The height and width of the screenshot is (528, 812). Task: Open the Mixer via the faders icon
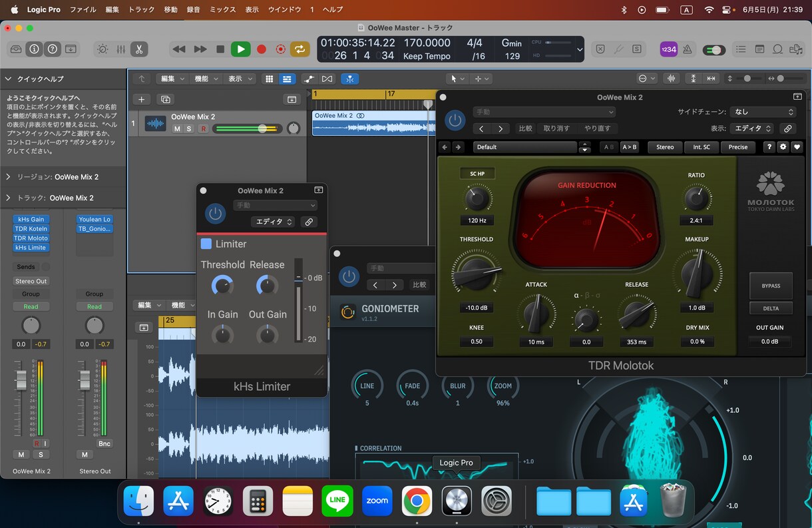point(120,49)
